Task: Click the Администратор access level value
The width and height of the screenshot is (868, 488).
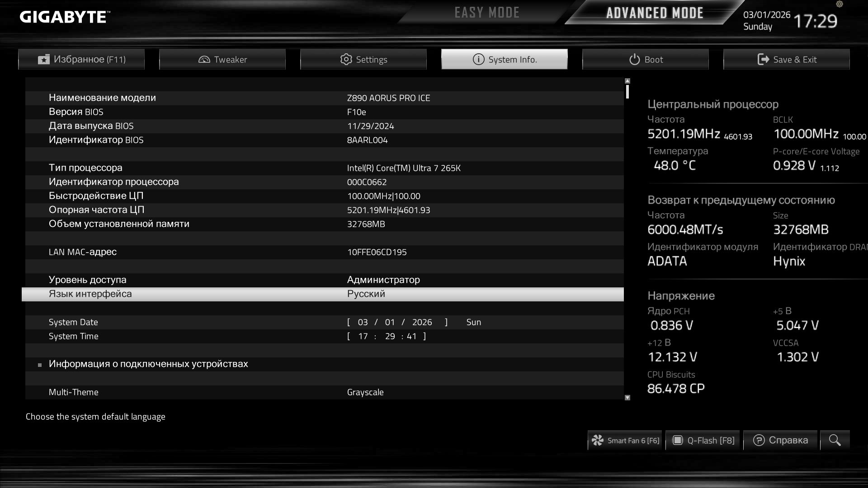Action: pyautogui.click(x=383, y=280)
